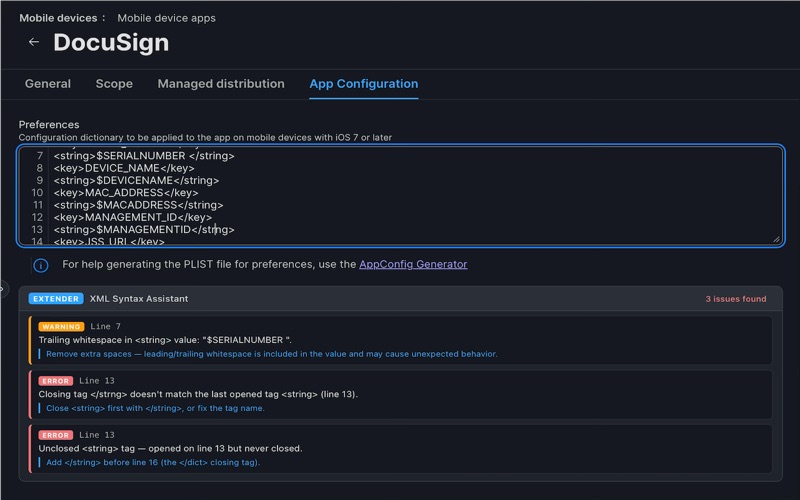
Task: Click the $MANAGEMENTID line in the Preferences editor
Action: (143, 229)
